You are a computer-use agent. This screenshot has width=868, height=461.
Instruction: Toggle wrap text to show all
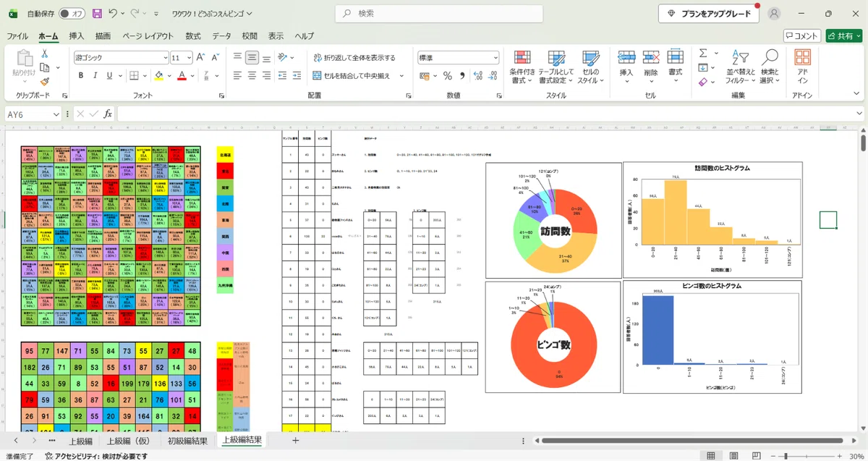pos(354,58)
